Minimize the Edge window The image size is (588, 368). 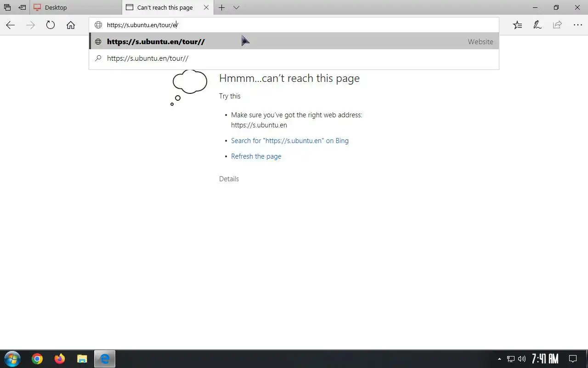535,7
